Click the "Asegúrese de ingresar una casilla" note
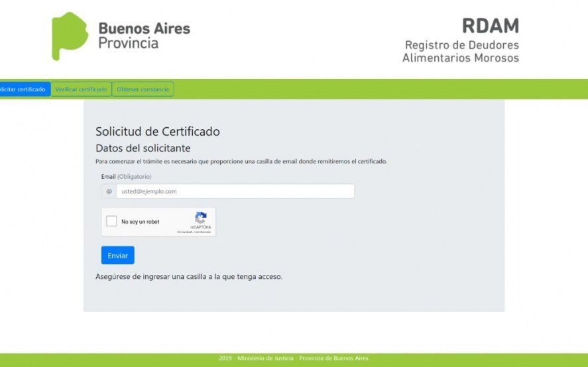 pos(189,277)
